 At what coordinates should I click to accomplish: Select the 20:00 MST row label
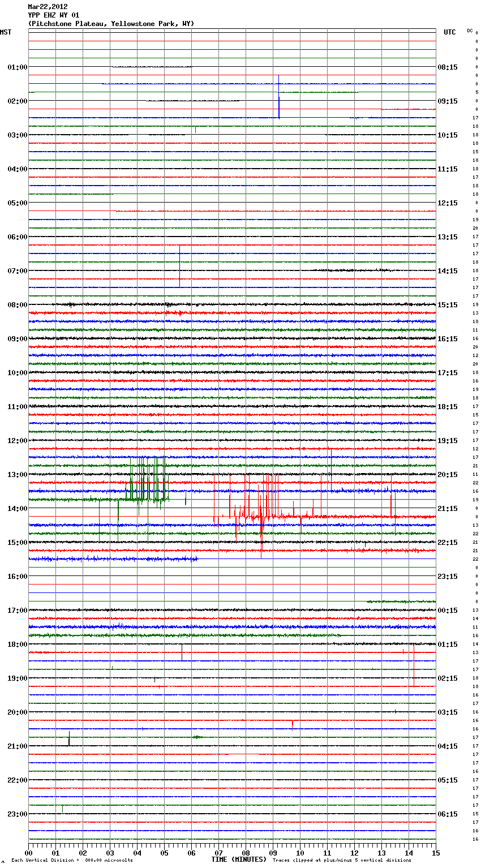tap(18, 712)
